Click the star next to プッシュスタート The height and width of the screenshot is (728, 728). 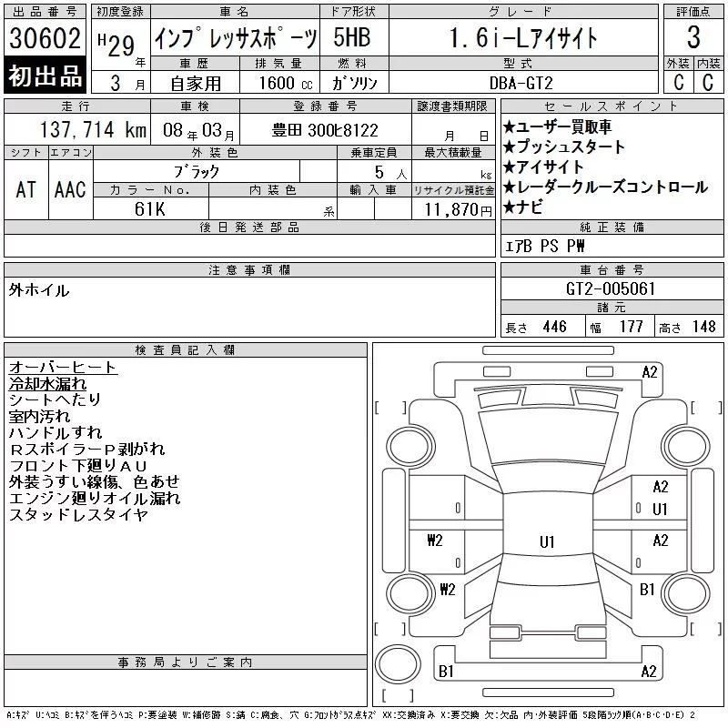click(x=509, y=147)
